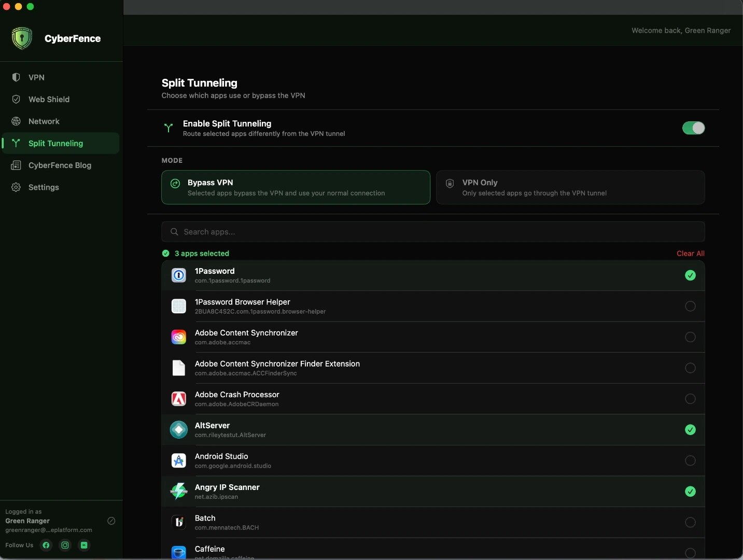Click the "com.mennatech.BACH" bundle ID
The image size is (743, 560).
(227, 528)
